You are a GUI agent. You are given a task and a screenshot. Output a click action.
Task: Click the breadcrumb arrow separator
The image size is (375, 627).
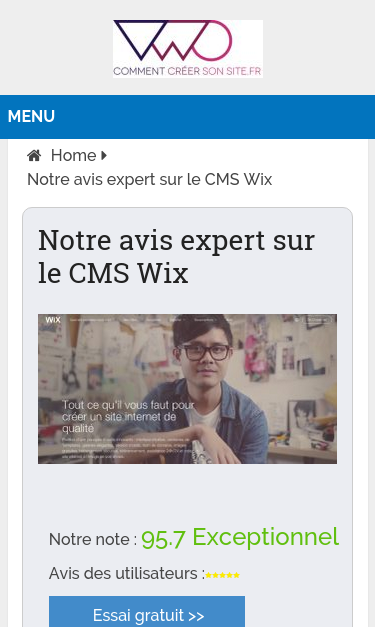(x=104, y=155)
